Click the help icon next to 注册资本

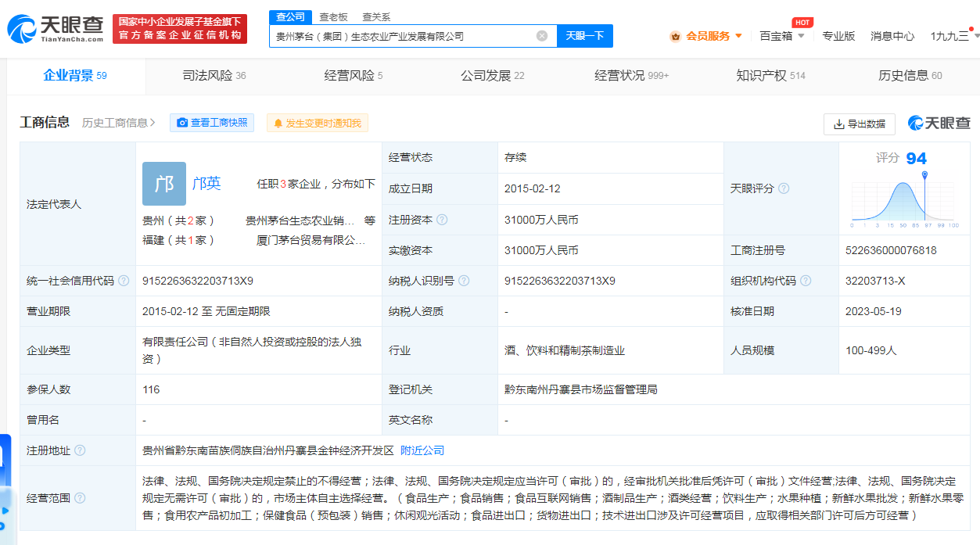pyautogui.click(x=442, y=220)
